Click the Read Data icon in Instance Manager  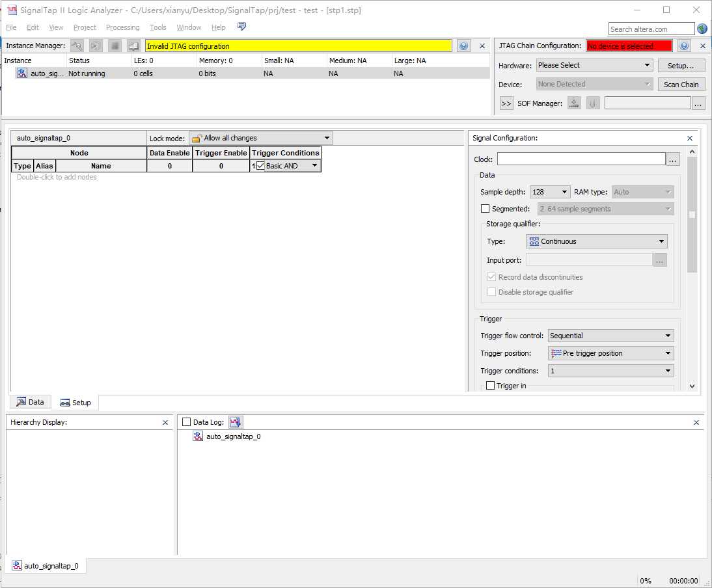(133, 46)
